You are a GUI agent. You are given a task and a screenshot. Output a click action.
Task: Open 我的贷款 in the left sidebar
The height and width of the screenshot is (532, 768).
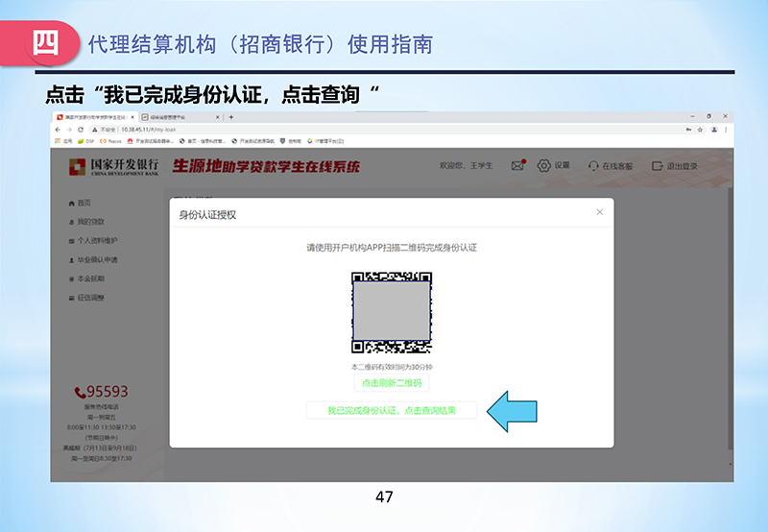click(86, 222)
